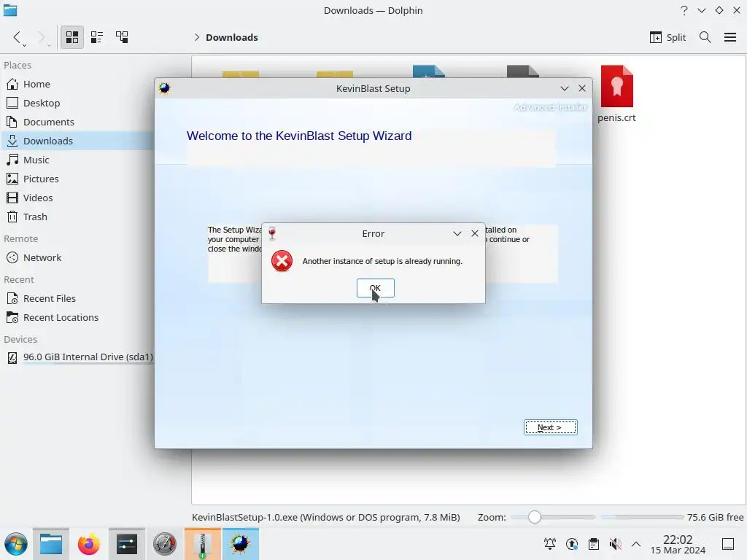Open back button history dropdown arrow
The height and width of the screenshot is (560, 747).
click(x=24, y=44)
